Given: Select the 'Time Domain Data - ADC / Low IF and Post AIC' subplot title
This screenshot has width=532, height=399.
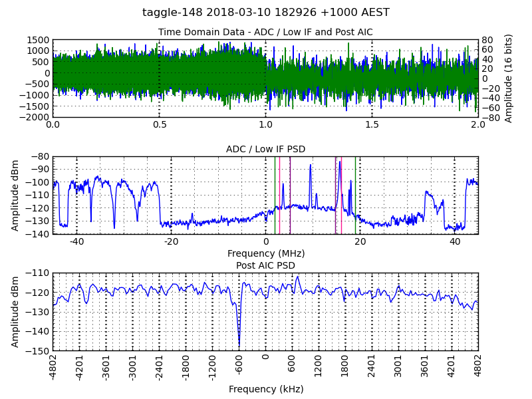Looking at the screenshot, I should point(265,32).
